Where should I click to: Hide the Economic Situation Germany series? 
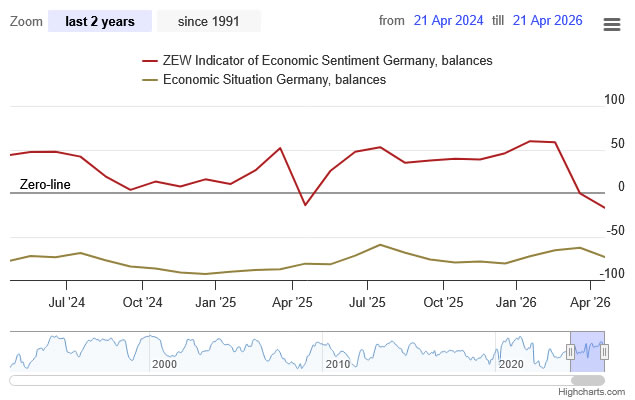click(274, 79)
